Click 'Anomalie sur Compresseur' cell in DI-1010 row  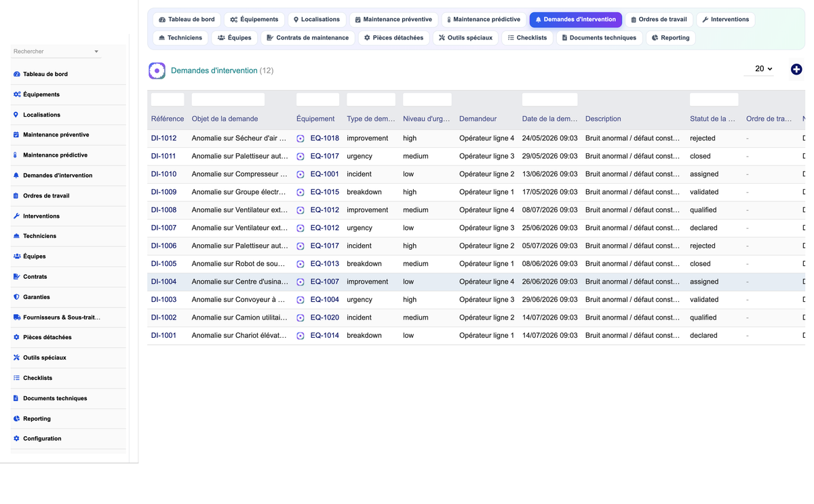(240, 174)
